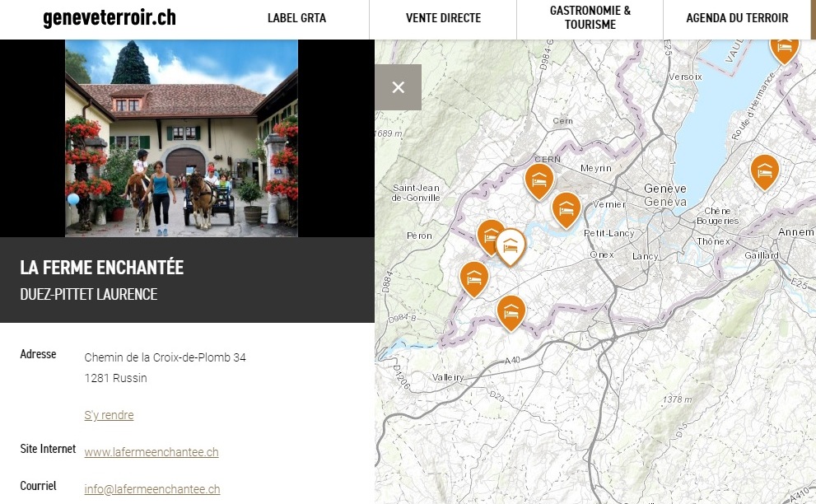Click the westernmost orange lodging marker

pyautogui.click(x=473, y=277)
